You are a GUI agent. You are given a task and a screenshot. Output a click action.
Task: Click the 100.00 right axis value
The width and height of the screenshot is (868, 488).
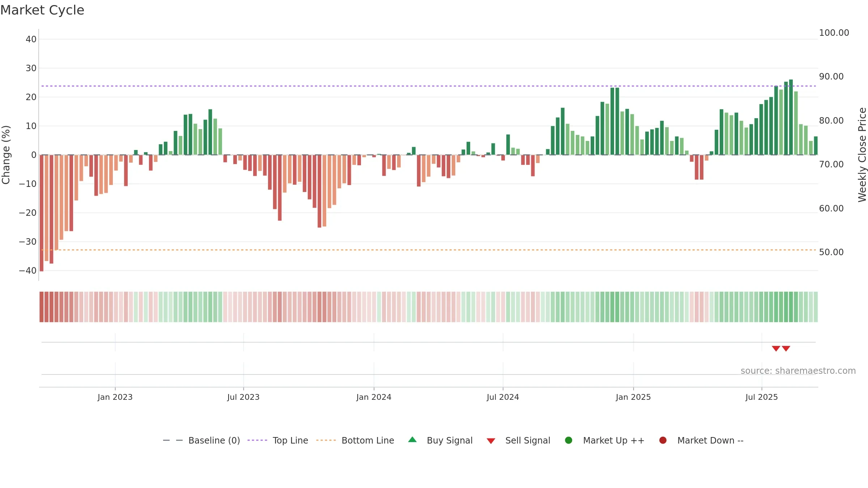[x=834, y=33]
